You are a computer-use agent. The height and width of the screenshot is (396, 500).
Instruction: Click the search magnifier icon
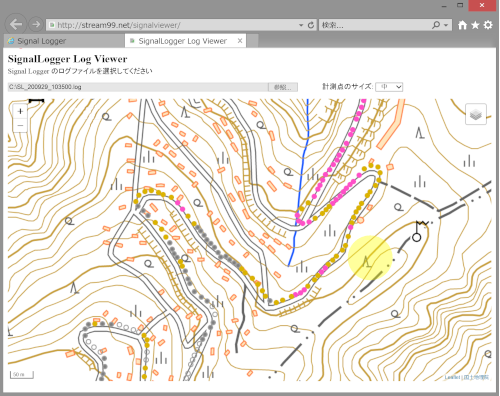click(436, 25)
